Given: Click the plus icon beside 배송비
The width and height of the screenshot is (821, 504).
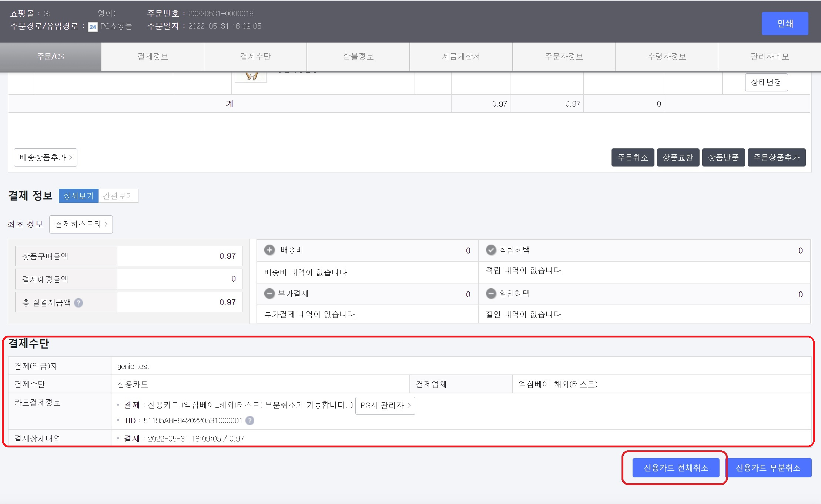Looking at the screenshot, I should [269, 250].
